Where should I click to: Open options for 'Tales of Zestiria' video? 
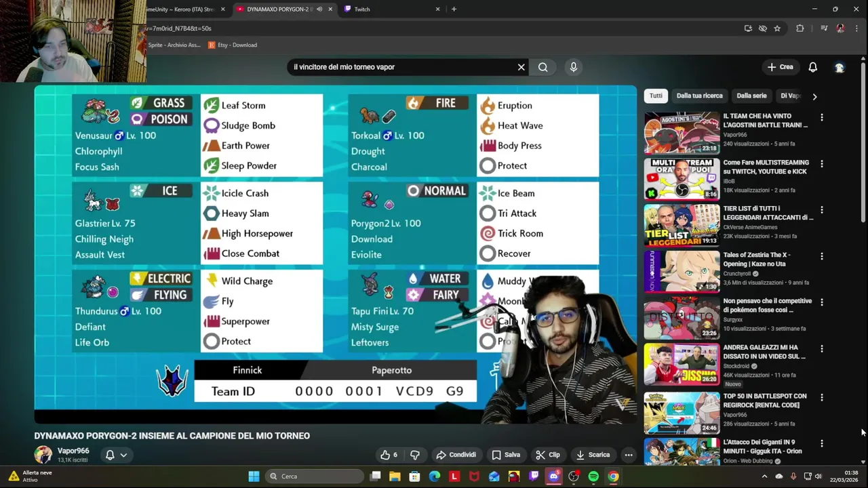tap(821, 256)
